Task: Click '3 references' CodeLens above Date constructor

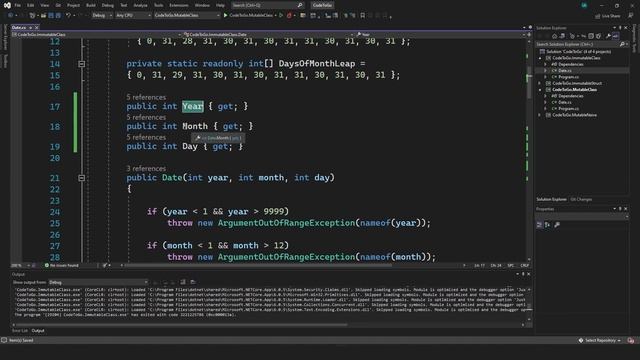Action: 146,168
